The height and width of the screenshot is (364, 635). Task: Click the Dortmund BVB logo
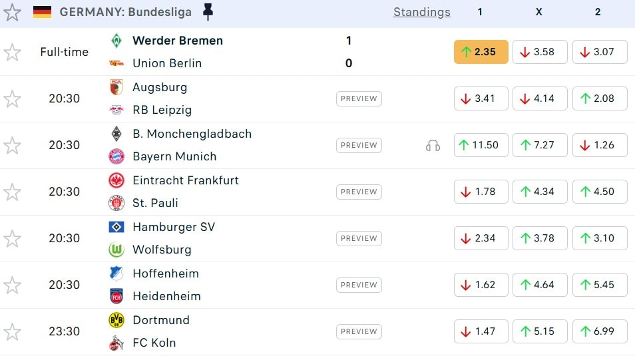tap(116, 320)
